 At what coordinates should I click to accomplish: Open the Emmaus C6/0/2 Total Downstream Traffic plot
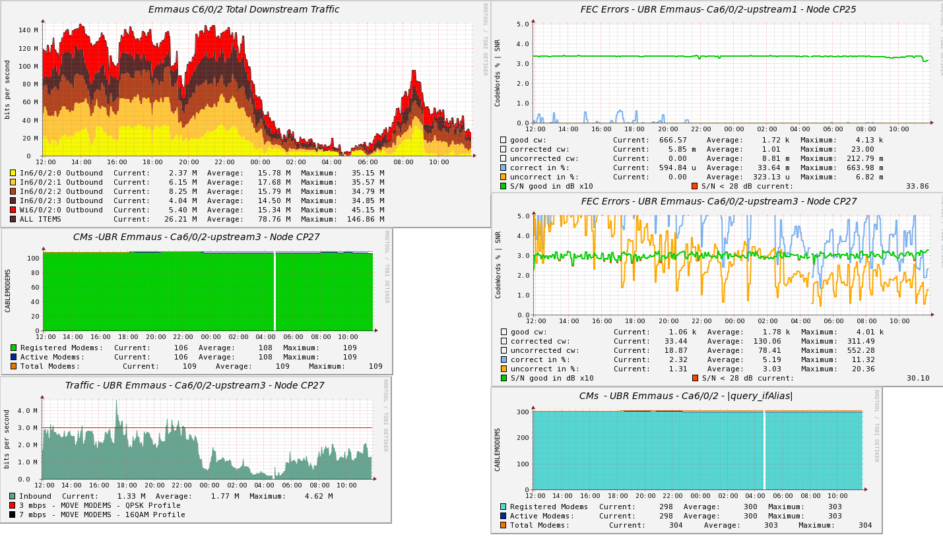pyautogui.click(x=257, y=90)
